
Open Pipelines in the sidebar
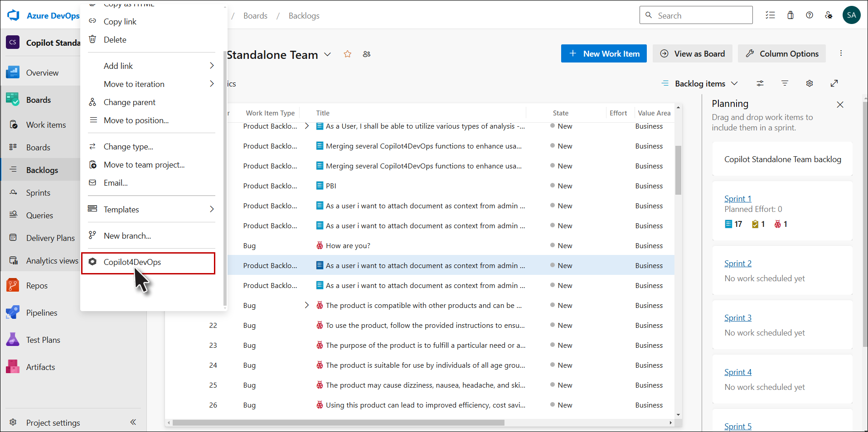click(41, 312)
